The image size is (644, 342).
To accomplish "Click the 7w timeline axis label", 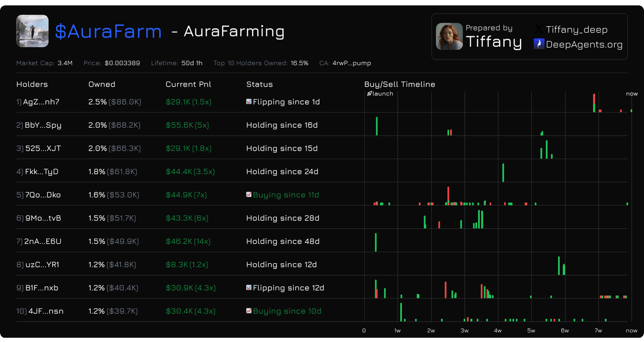I will coord(598,330).
